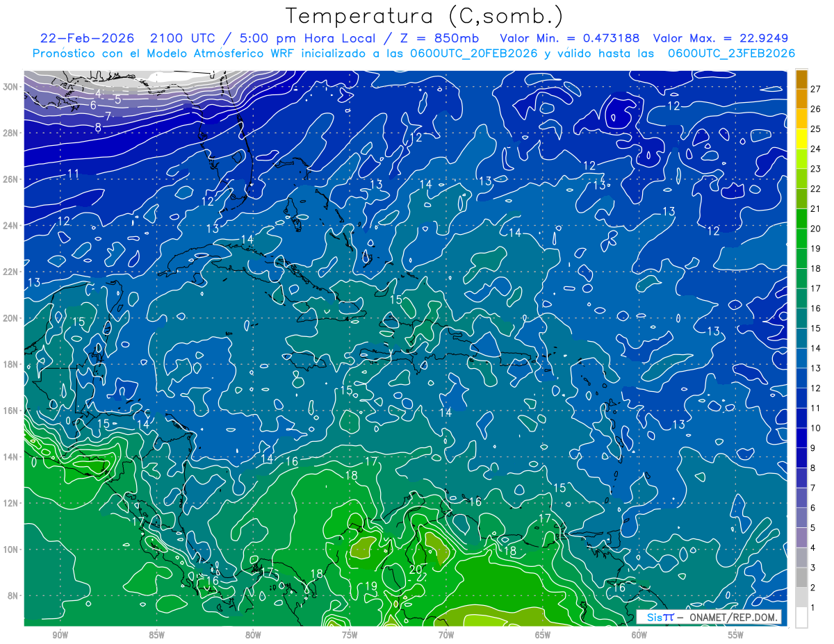Click the contour label '11' on the map

pos(73,173)
